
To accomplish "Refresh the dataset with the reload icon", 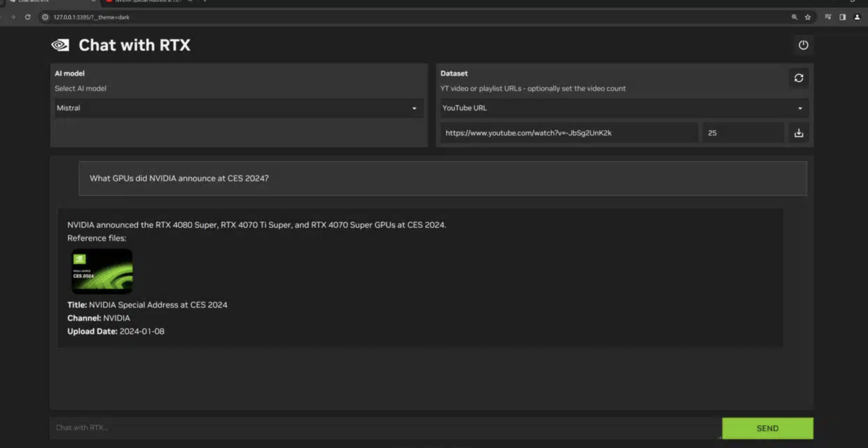I will (799, 78).
